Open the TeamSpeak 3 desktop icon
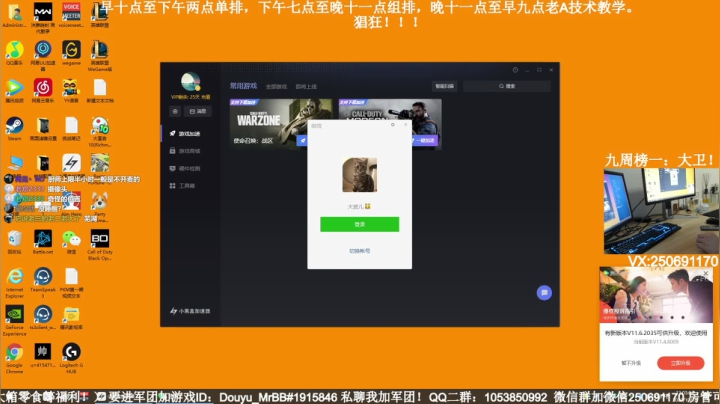 [x=43, y=283]
